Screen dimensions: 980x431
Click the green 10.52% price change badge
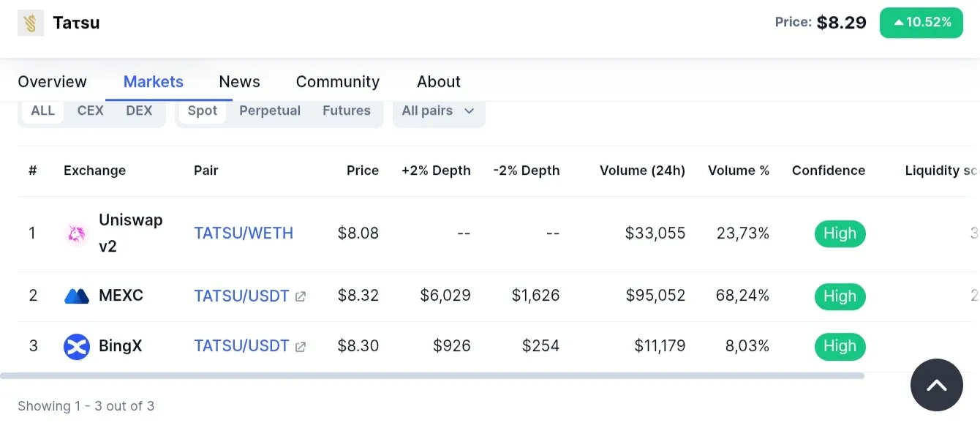(x=921, y=23)
